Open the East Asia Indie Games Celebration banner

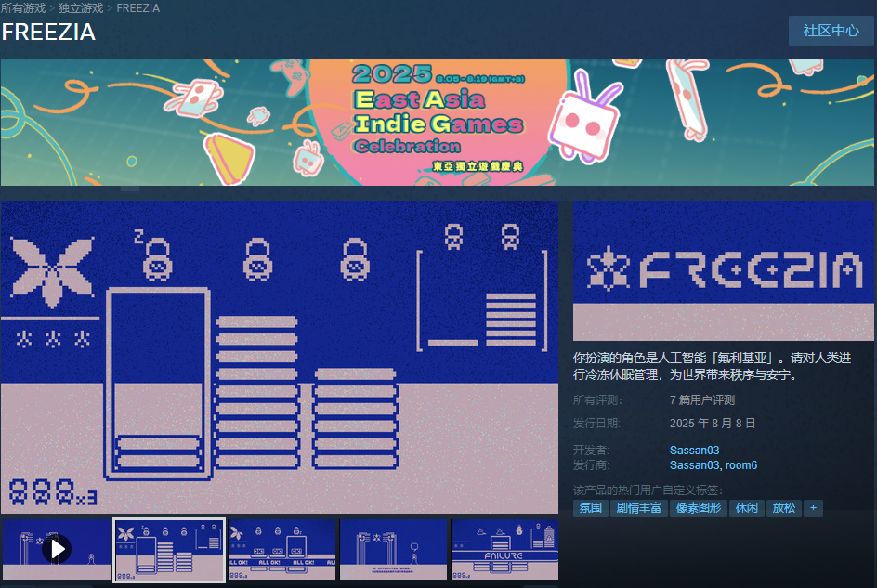click(438, 122)
